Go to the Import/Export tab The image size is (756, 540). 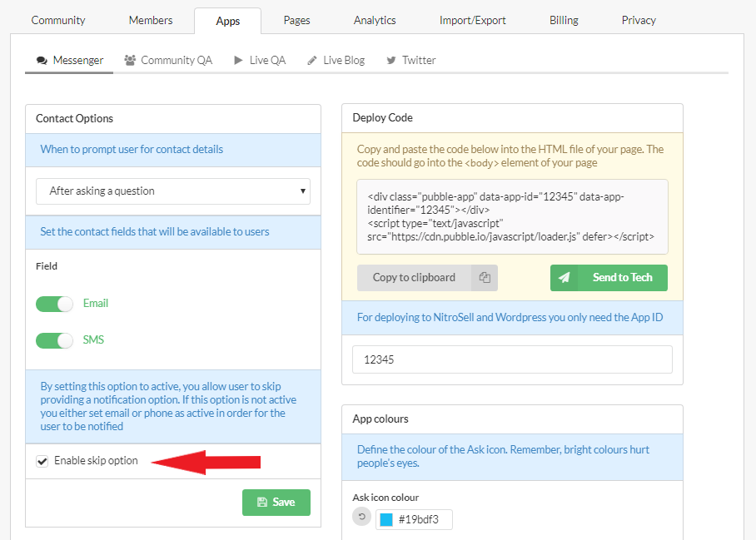[472, 20]
